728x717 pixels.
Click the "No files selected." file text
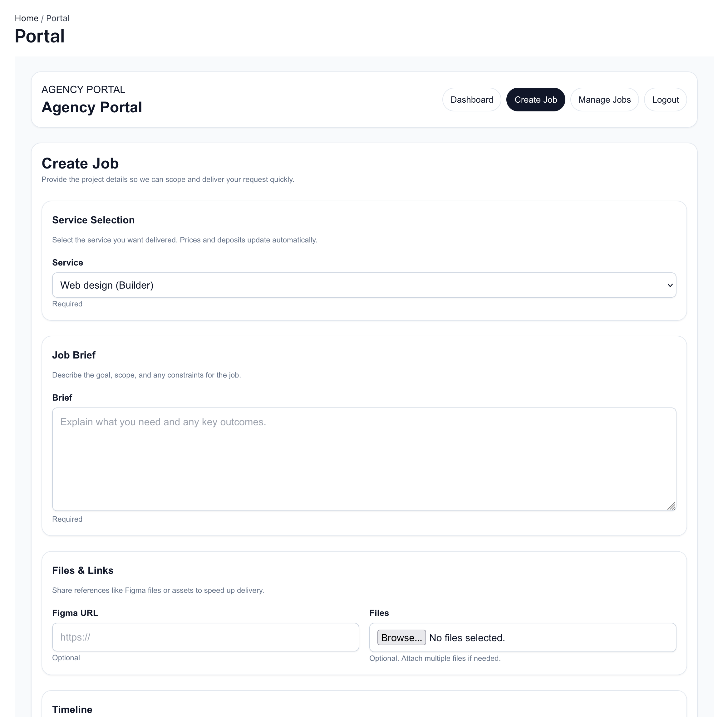point(466,637)
